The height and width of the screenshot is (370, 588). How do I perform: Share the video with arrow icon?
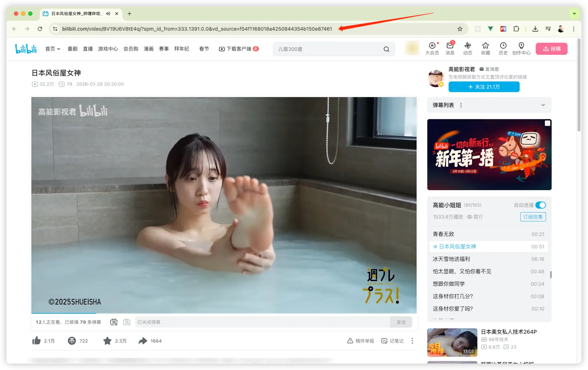click(143, 341)
